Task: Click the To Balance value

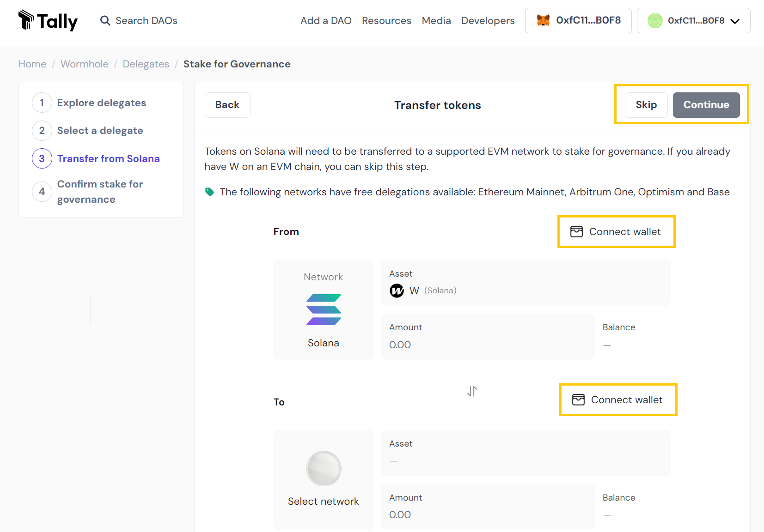Action: (607, 515)
